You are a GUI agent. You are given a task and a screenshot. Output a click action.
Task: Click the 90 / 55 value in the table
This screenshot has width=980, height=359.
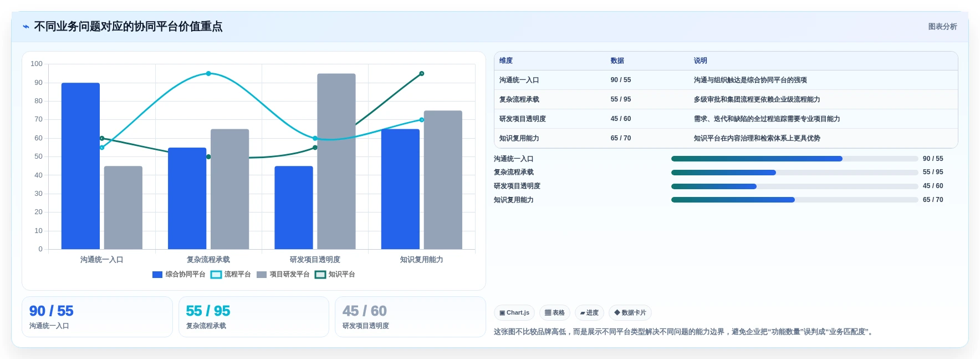tap(621, 80)
